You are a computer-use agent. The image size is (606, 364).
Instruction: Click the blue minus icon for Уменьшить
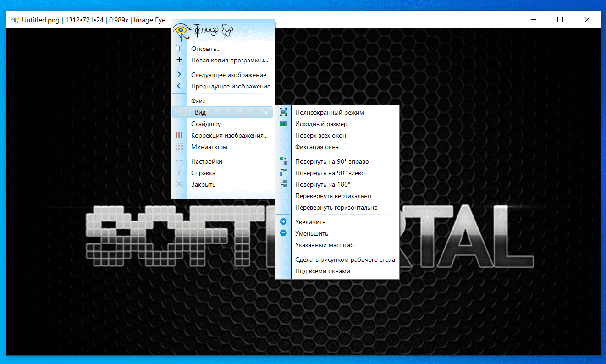(283, 233)
